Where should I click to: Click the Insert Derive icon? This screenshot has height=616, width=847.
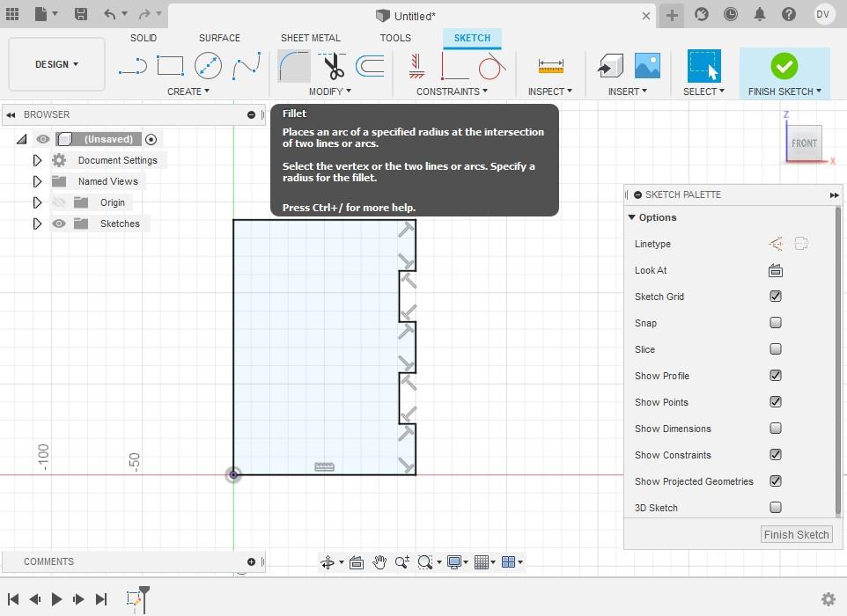click(610, 66)
